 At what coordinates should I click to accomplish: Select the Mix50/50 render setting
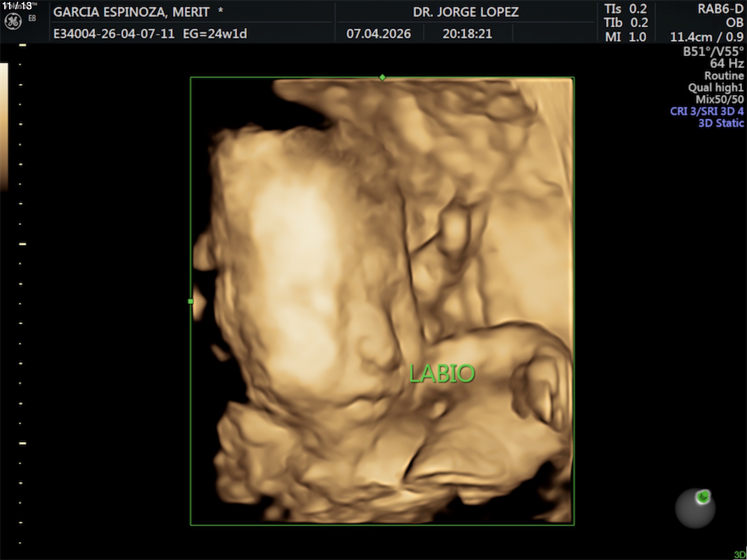coord(719,100)
